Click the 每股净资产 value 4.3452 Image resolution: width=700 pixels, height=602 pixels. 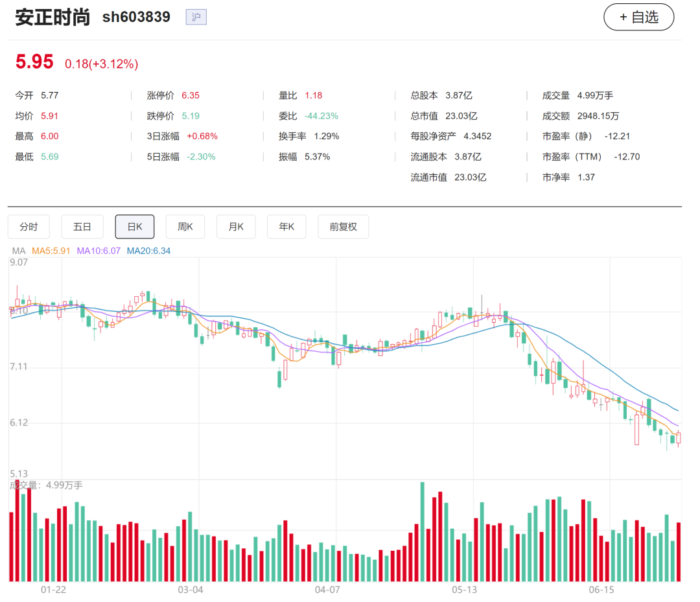(x=477, y=136)
